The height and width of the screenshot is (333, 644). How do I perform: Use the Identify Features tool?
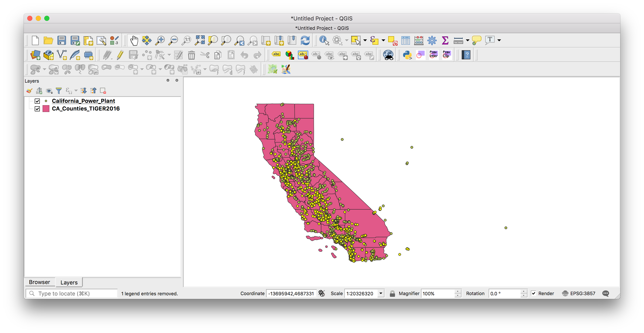323,40
